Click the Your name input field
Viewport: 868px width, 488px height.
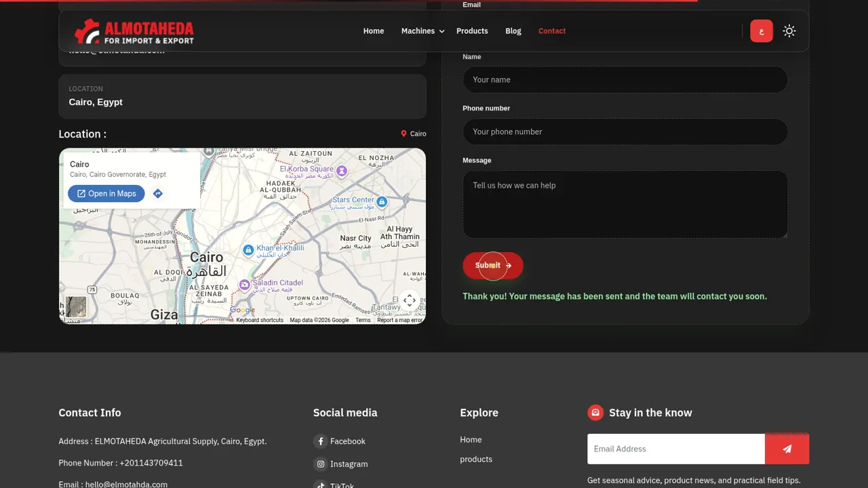[625, 80]
